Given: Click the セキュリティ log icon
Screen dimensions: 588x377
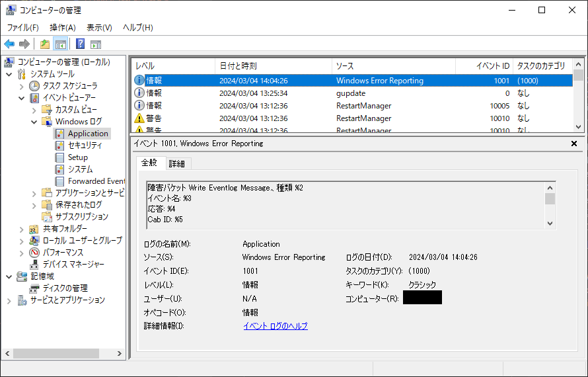Looking at the screenshot, I should tap(59, 146).
